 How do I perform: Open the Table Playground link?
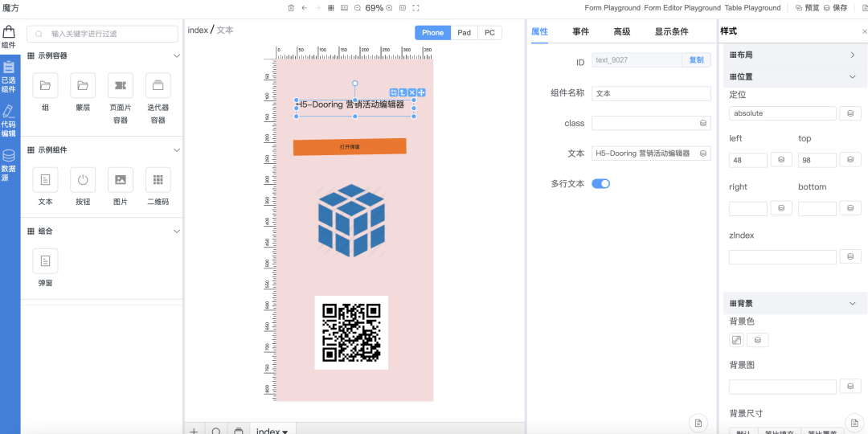tap(753, 8)
